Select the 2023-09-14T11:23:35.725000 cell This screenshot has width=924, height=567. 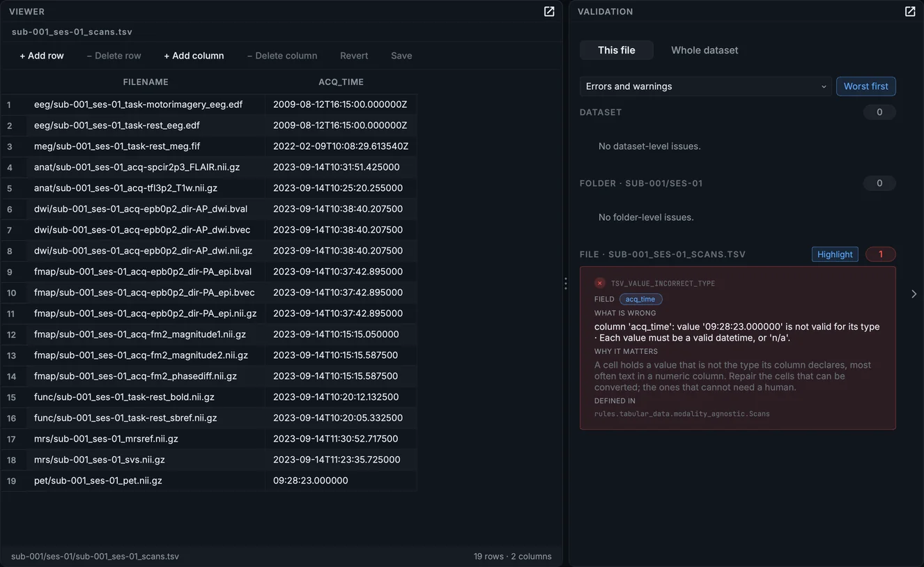[341, 460]
